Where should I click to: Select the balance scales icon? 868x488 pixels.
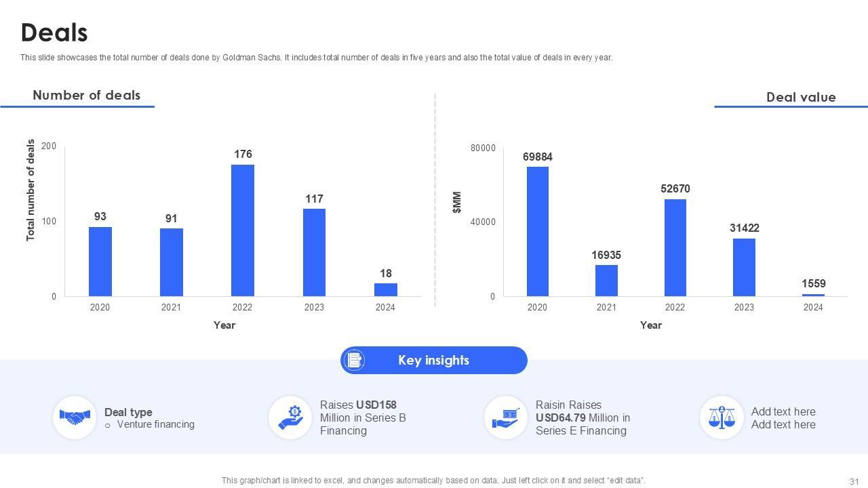722,418
